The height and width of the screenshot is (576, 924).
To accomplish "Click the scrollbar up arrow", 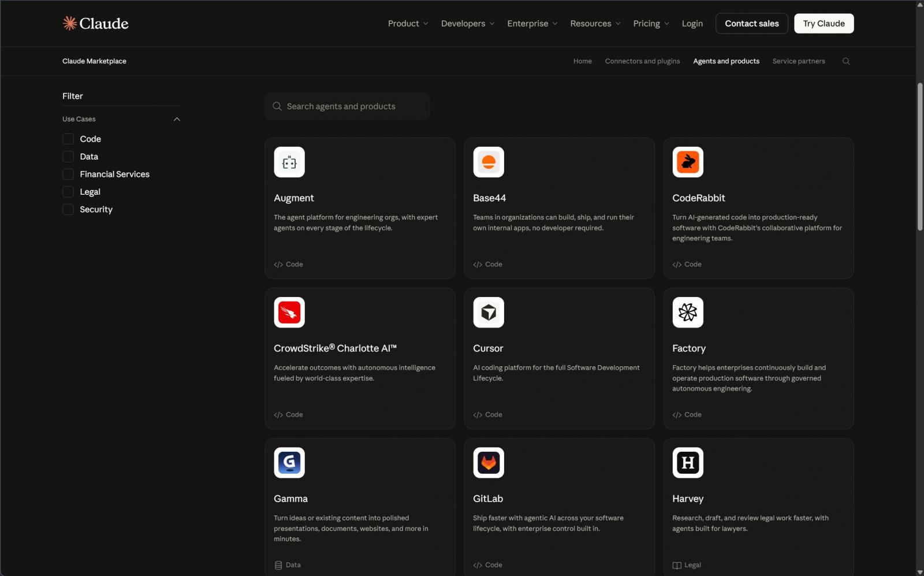I will (x=920, y=4).
